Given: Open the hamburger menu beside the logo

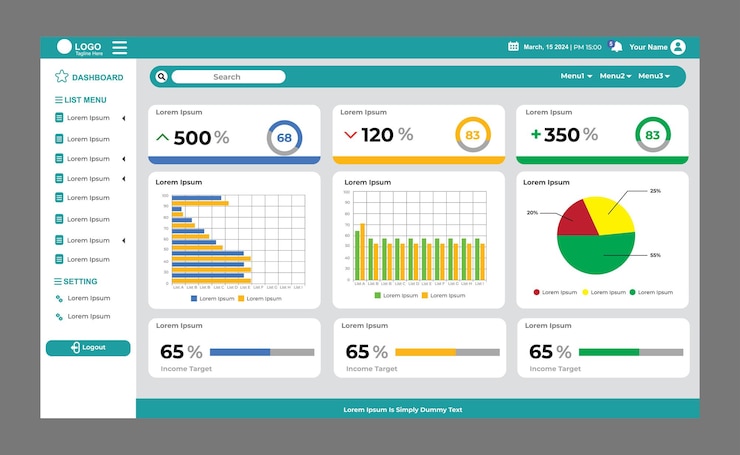Looking at the screenshot, I should [x=119, y=47].
